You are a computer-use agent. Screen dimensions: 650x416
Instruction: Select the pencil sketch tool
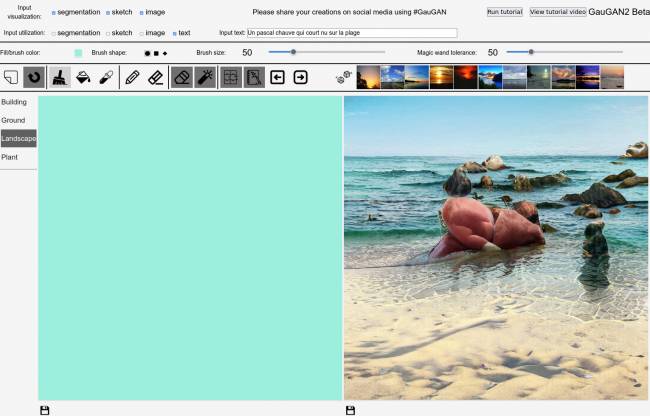[x=132, y=77]
